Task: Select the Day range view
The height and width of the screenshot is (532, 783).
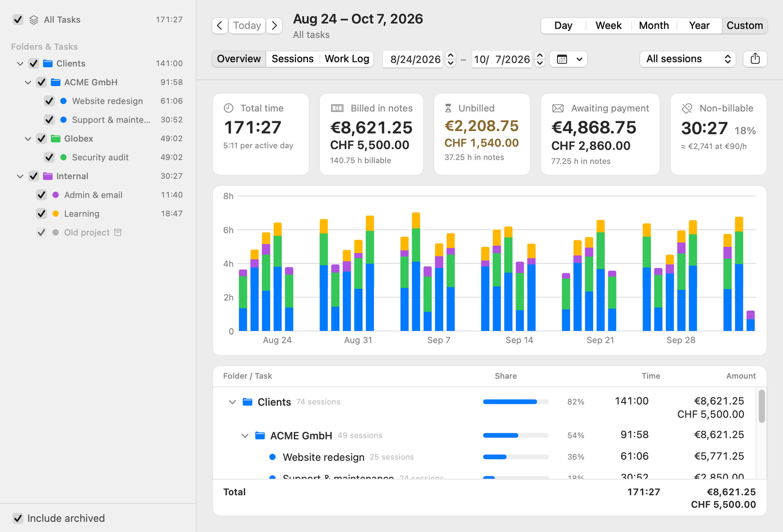Action: pyautogui.click(x=563, y=25)
